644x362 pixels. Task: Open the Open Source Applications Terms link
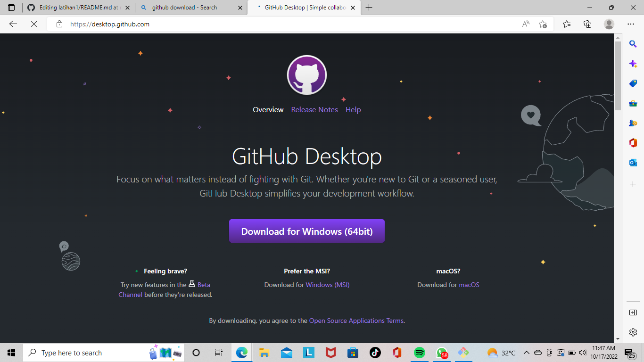click(356, 320)
